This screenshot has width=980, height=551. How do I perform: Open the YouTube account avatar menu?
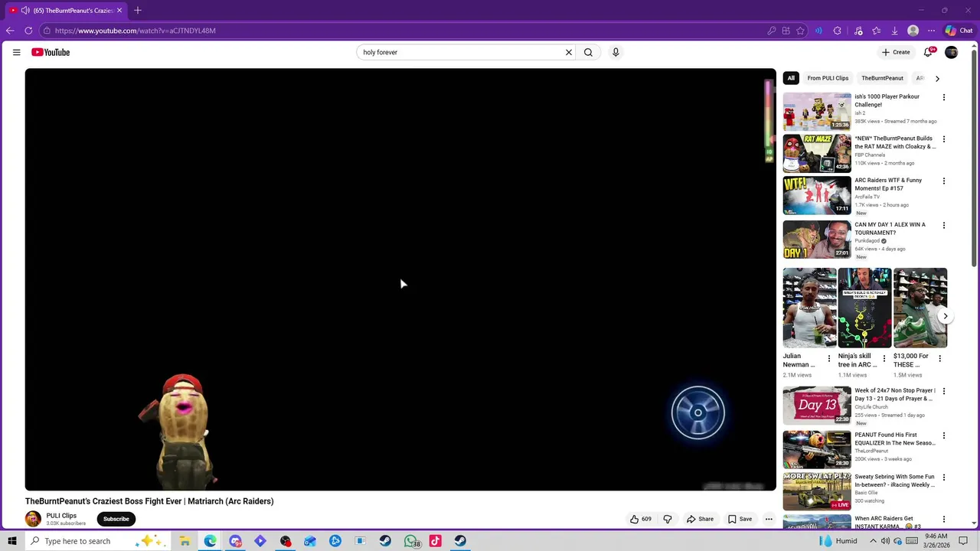coord(952,52)
